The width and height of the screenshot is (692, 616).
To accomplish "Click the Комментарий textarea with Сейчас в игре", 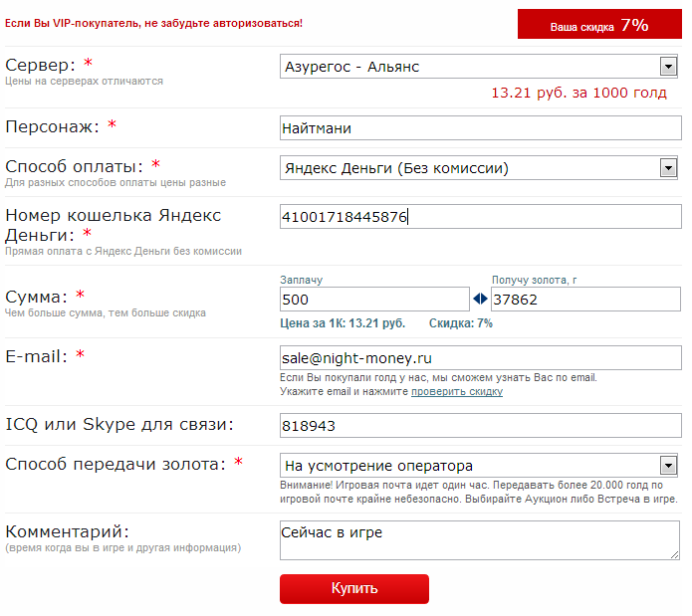I will pyautogui.click(x=479, y=540).
